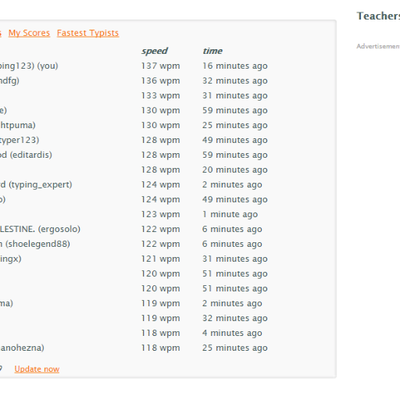Click the time column header
Image resolution: width=400 pixels, height=400 pixels.
pos(212,51)
